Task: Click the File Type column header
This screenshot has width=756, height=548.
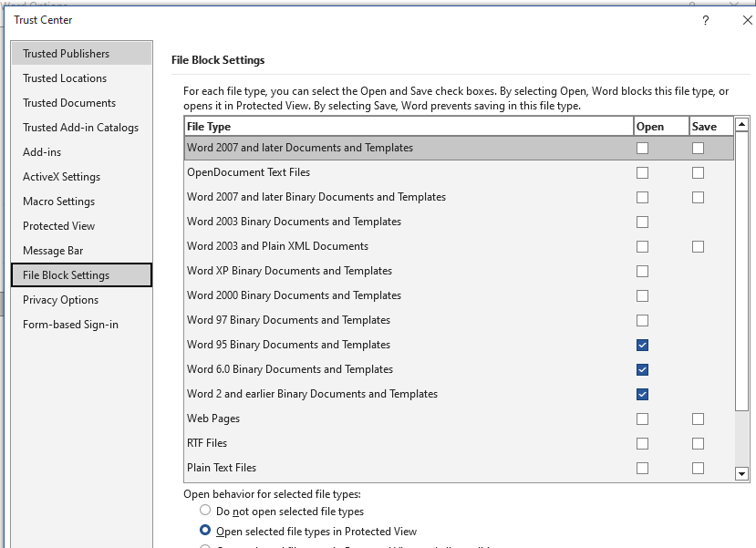Action: (x=409, y=126)
